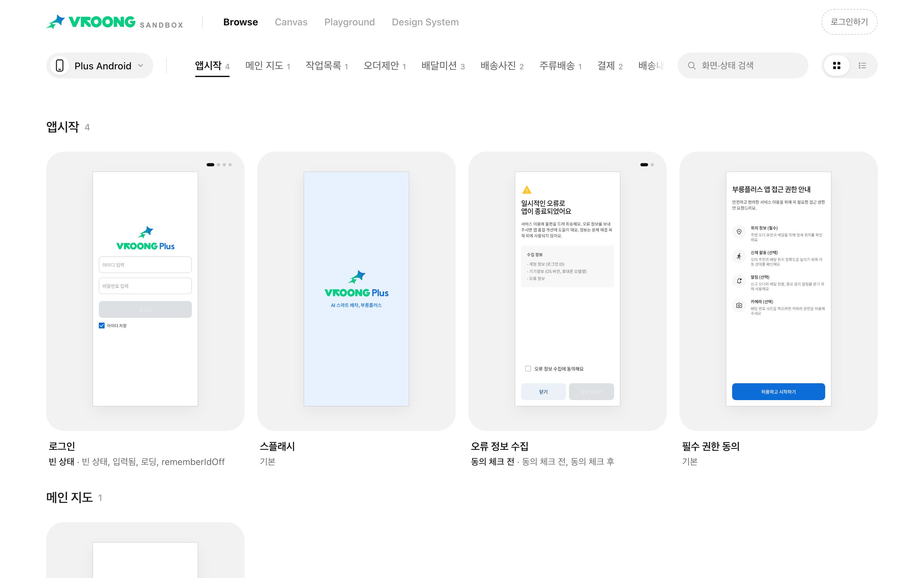
Task: Open the 오류 정보 수집 card title
Action: pos(500,446)
